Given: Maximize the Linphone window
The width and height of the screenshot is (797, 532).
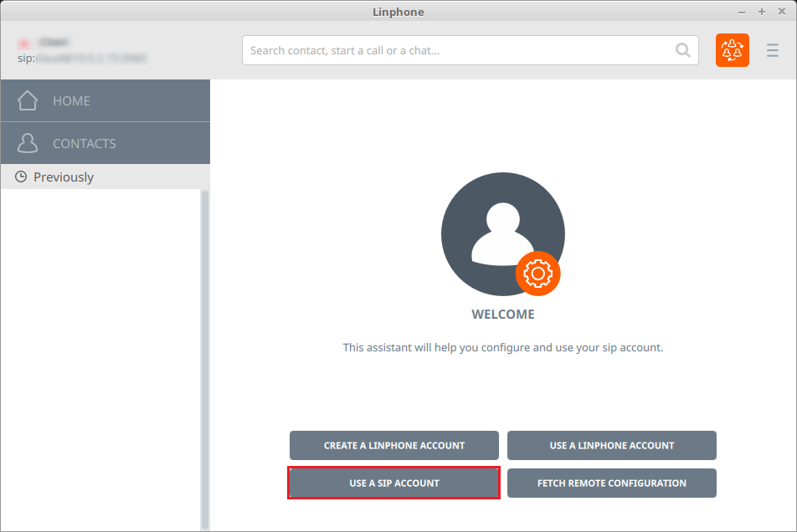Looking at the screenshot, I should pos(762,12).
